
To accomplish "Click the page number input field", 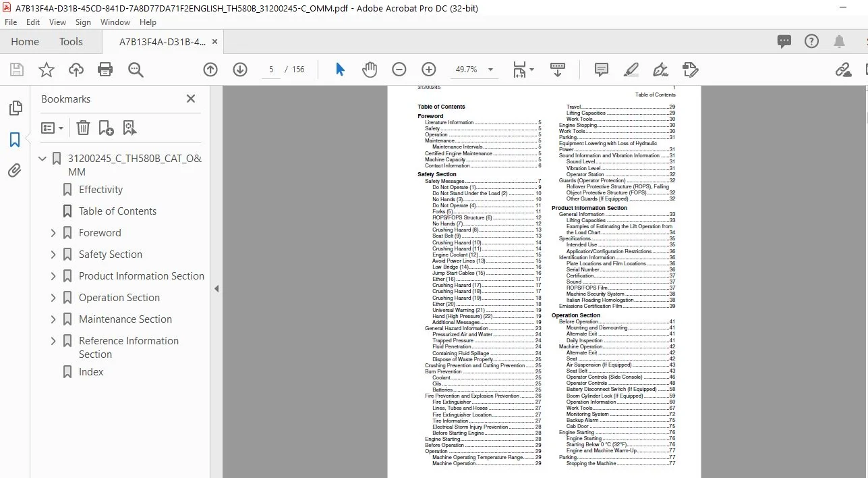I will pyautogui.click(x=271, y=70).
